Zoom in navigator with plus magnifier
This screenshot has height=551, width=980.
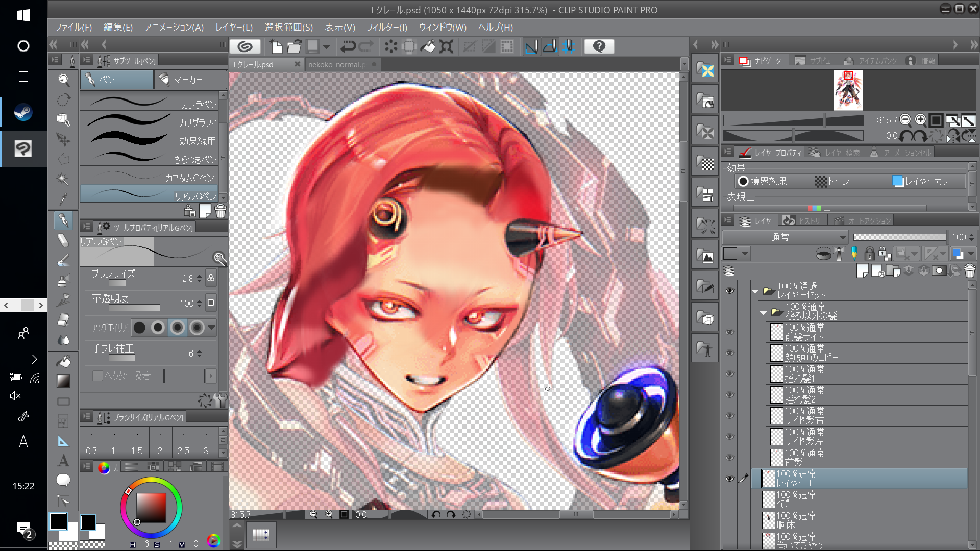(920, 119)
